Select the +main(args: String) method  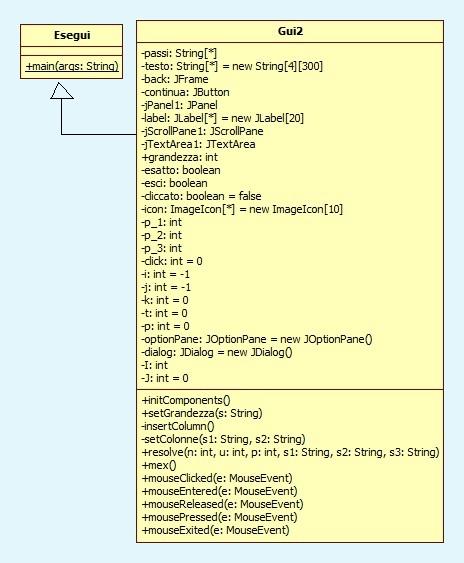(72, 66)
